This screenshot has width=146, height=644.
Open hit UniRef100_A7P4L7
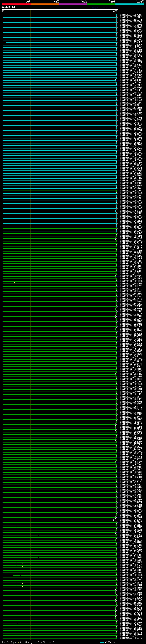tap(131, 85)
